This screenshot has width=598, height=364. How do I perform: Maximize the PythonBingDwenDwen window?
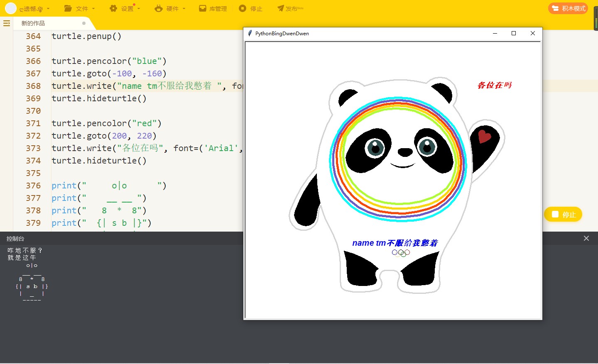pyautogui.click(x=514, y=33)
